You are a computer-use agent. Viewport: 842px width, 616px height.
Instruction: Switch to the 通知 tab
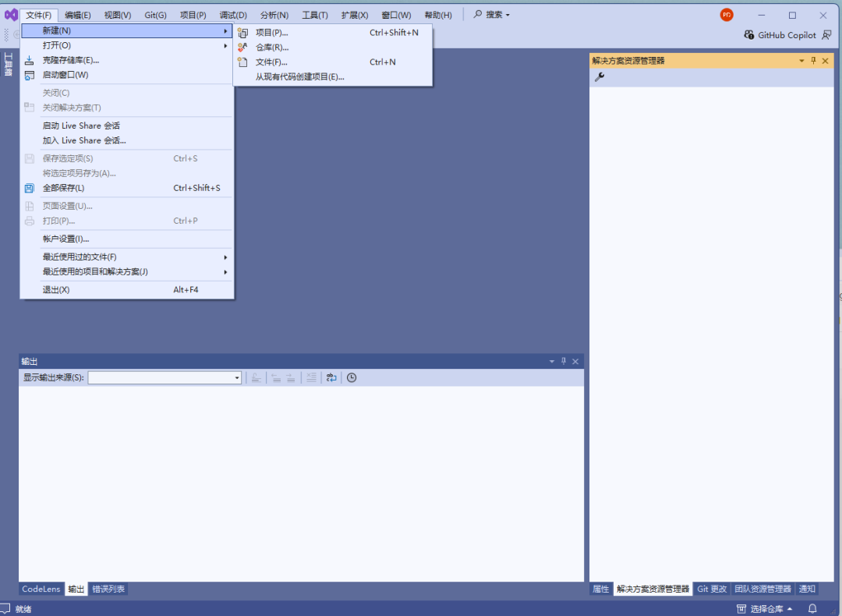[807, 589]
